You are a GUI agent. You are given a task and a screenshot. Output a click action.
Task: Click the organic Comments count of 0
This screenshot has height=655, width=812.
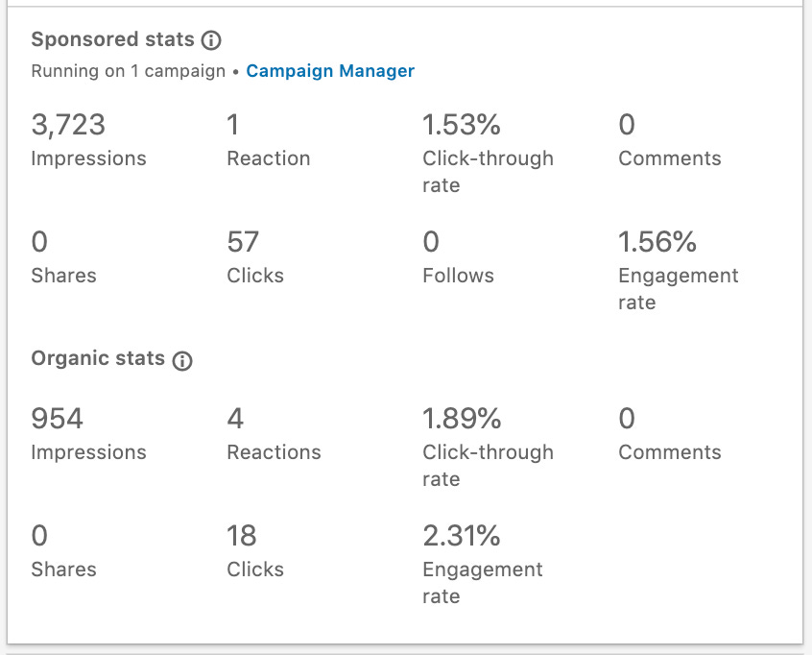pos(626,419)
